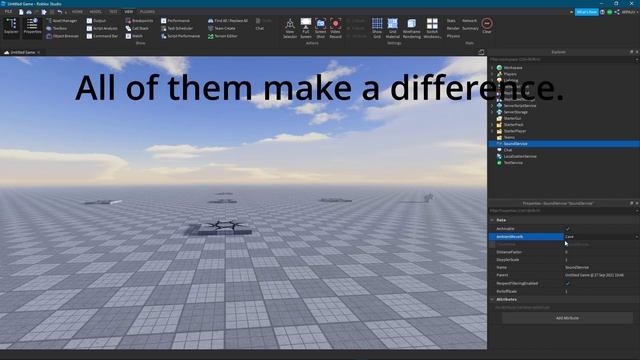Viewport: 640px width, 360px height.
Task: Open Script Performance window
Action: pyautogui.click(x=180, y=36)
